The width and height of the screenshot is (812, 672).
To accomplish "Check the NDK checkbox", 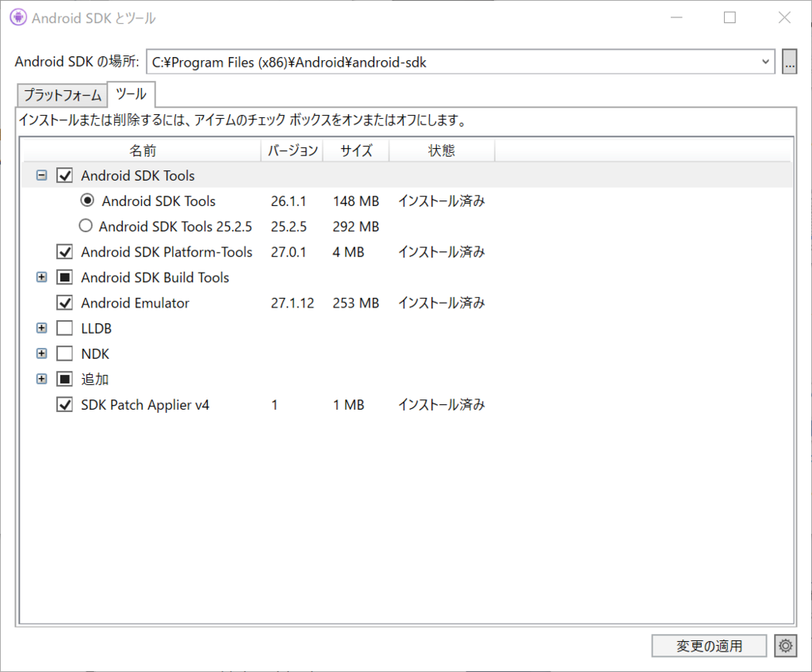I will (x=64, y=353).
